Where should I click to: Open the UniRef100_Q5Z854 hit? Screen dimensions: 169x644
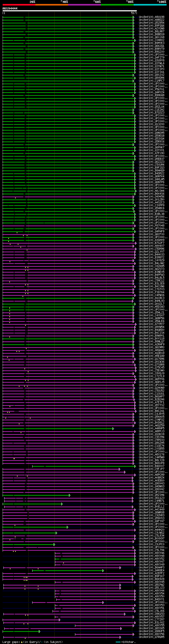pyautogui.click(x=152, y=23)
